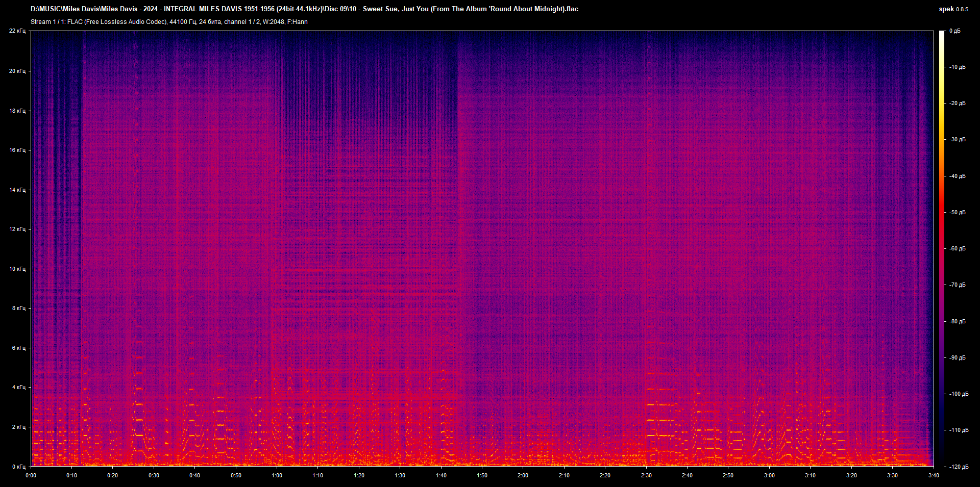Click the 1:00 time axis label
The width and height of the screenshot is (980, 487).
(x=277, y=475)
